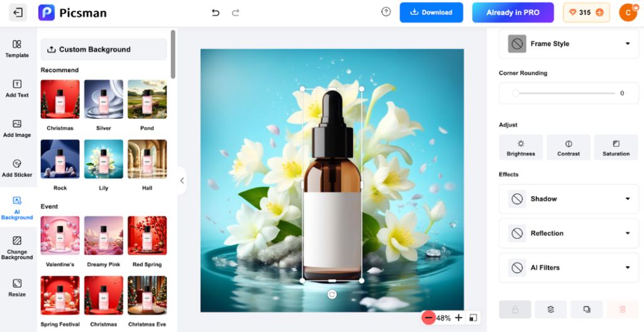Expand the AI Filters dropdown
This screenshot has height=332, width=644.
[569, 268]
